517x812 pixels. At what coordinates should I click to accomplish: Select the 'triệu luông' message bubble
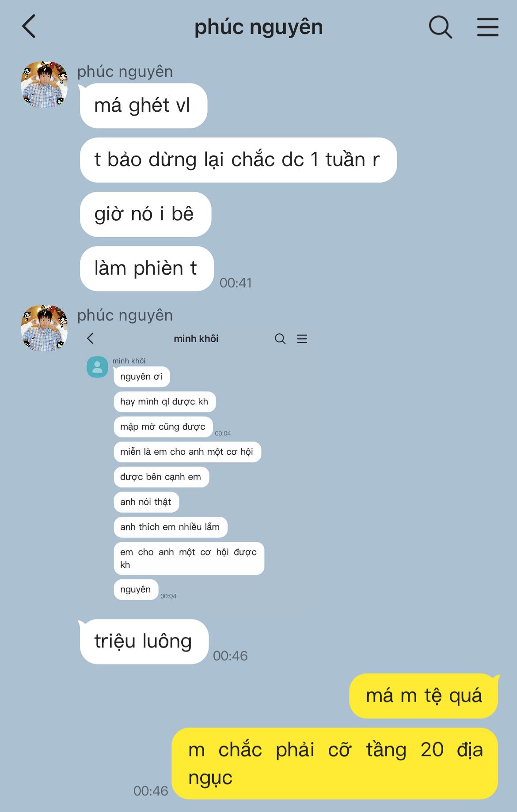[144, 642]
